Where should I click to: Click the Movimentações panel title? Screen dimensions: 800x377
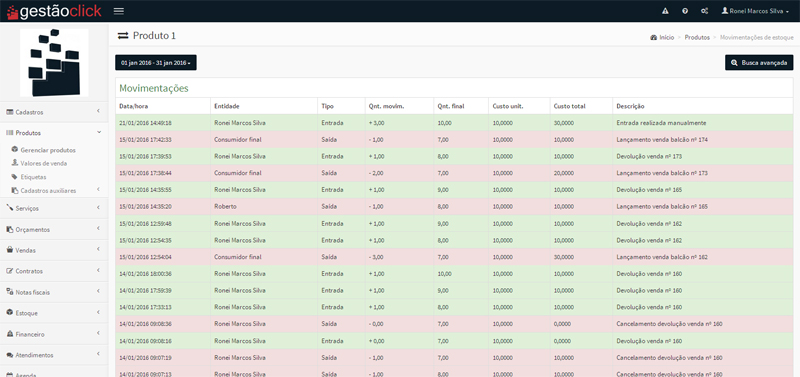(x=154, y=88)
